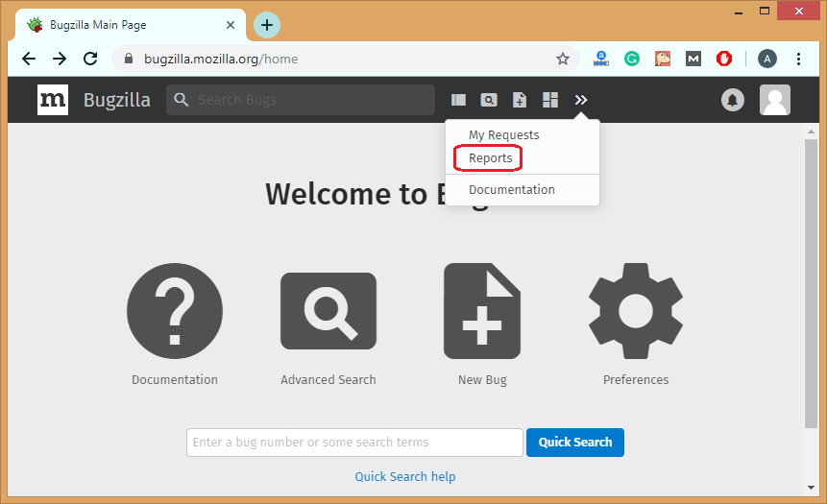Open the Browse toolbar icon
827x504 pixels.
tap(458, 100)
